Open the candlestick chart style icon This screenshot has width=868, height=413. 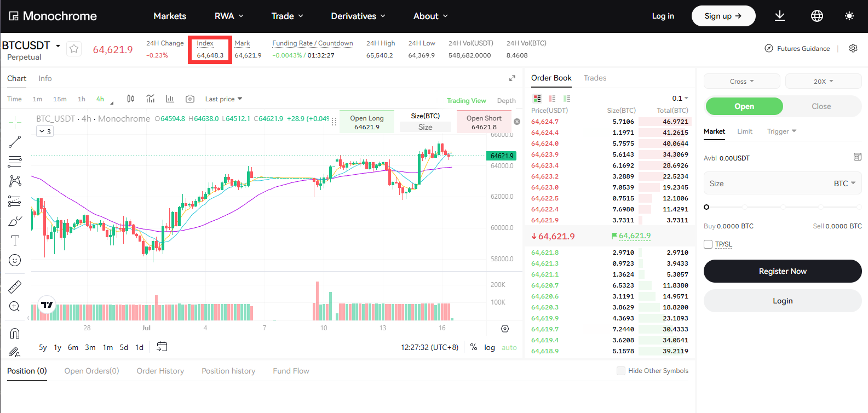click(x=131, y=99)
